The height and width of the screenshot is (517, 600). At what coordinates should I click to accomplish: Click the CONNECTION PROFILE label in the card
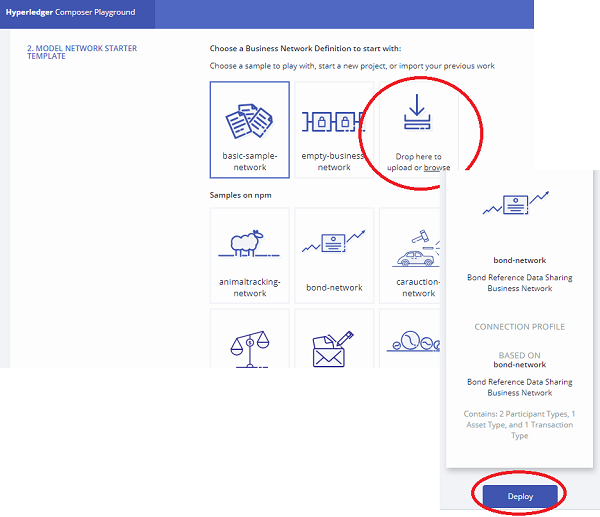click(x=520, y=327)
